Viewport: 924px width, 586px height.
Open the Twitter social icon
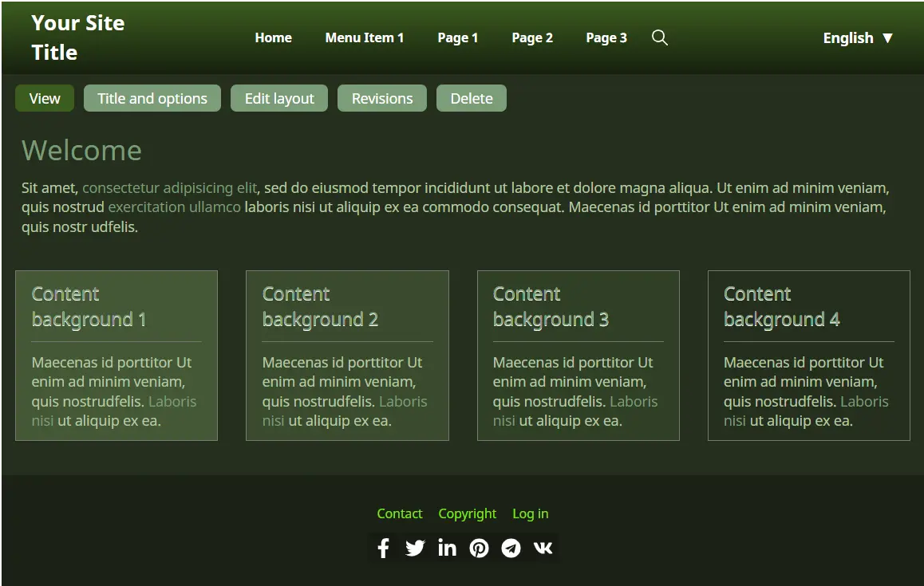click(415, 548)
